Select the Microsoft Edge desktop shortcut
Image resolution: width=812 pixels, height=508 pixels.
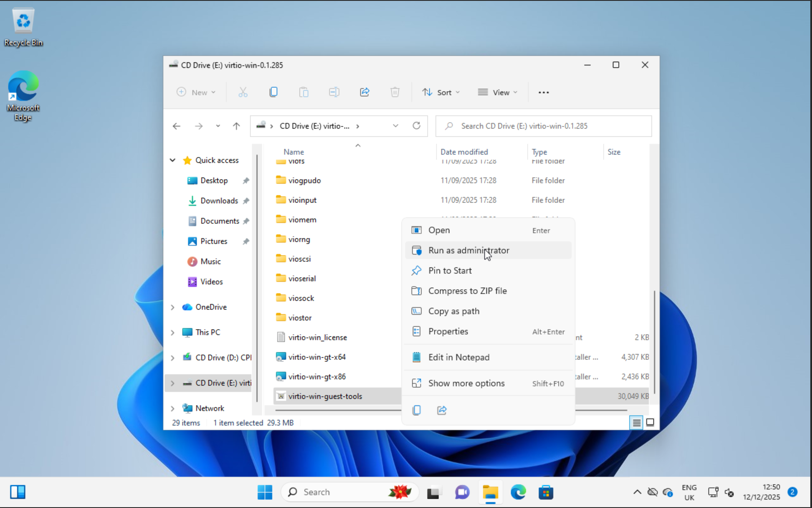tap(23, 96)
